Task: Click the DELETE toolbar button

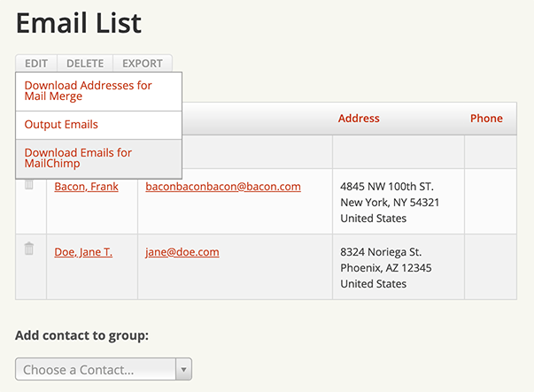Action: [85, 64]
